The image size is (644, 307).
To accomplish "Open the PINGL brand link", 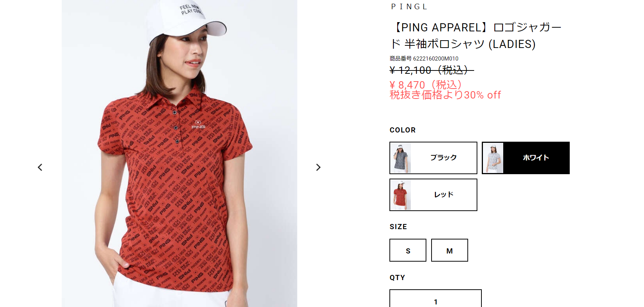I will click(x=409, y=7).
